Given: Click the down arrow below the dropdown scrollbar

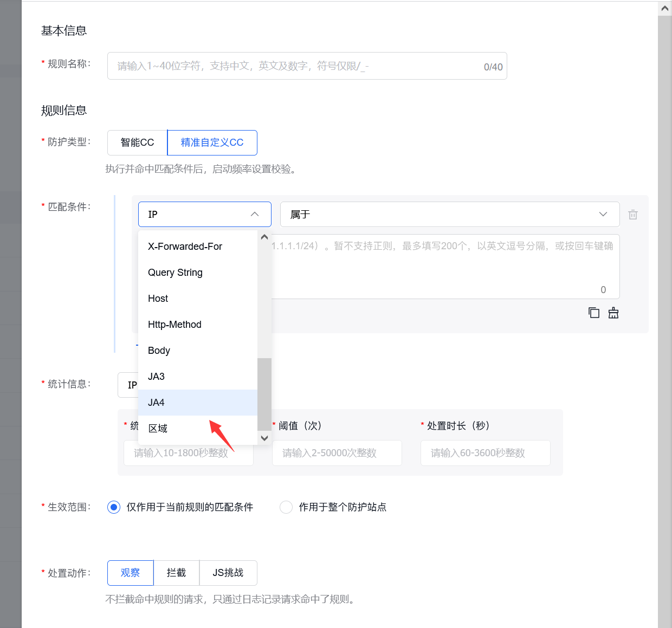Looking at the screenshot, I should tap(264, 438).
